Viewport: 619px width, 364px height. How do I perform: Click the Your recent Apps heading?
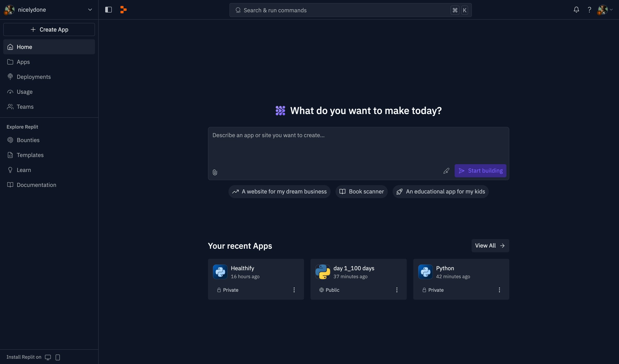240,246
